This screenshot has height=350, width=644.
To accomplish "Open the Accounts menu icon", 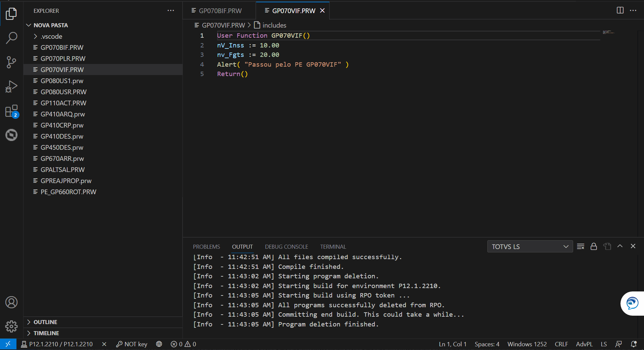I will pyautogui.click(x=11, y=302).
